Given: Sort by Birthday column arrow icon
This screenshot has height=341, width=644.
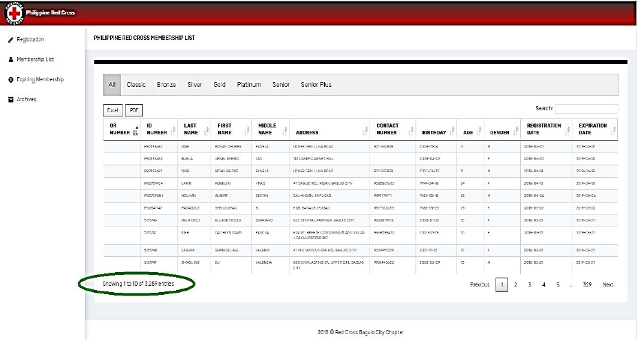Looking at the screenshot, I should point(452,131).
